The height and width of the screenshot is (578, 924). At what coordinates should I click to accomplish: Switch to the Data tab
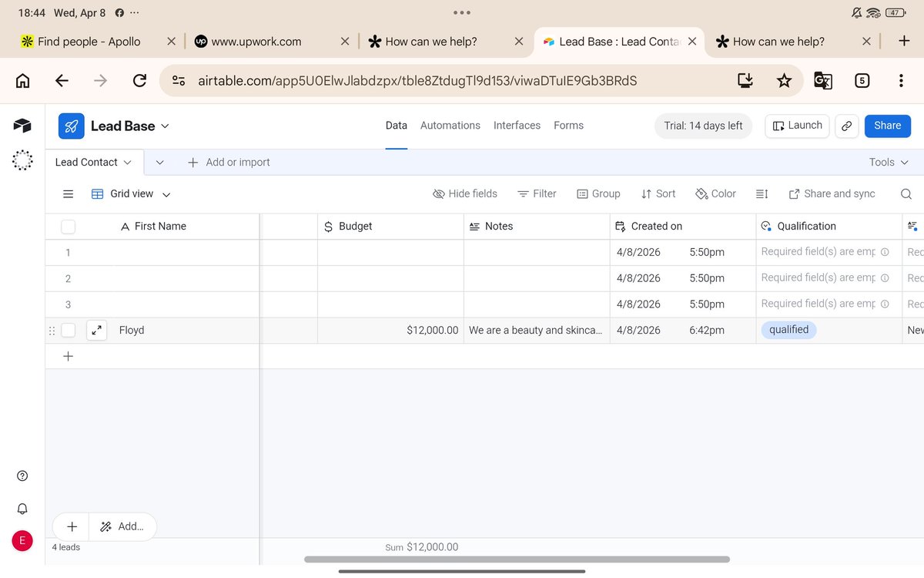(396, 126)
